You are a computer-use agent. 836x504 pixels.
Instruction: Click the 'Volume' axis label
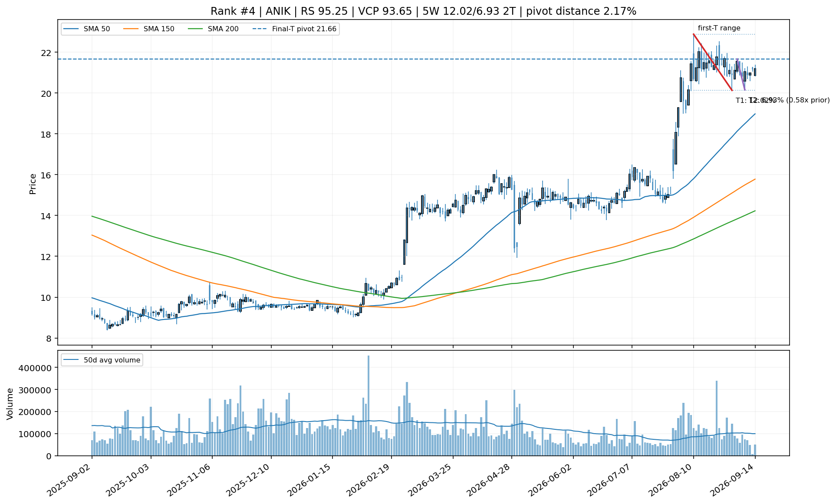pyautogui.click(x=10, y=404)
